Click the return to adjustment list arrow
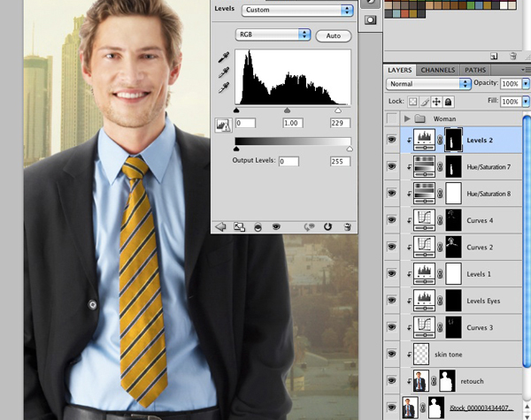 click(219, 226)
